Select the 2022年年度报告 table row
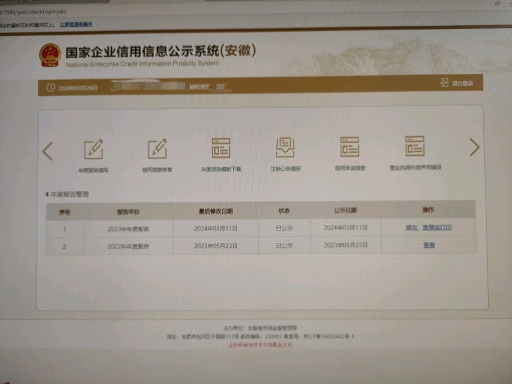This screenshot has height=384, width=512. 261,246
